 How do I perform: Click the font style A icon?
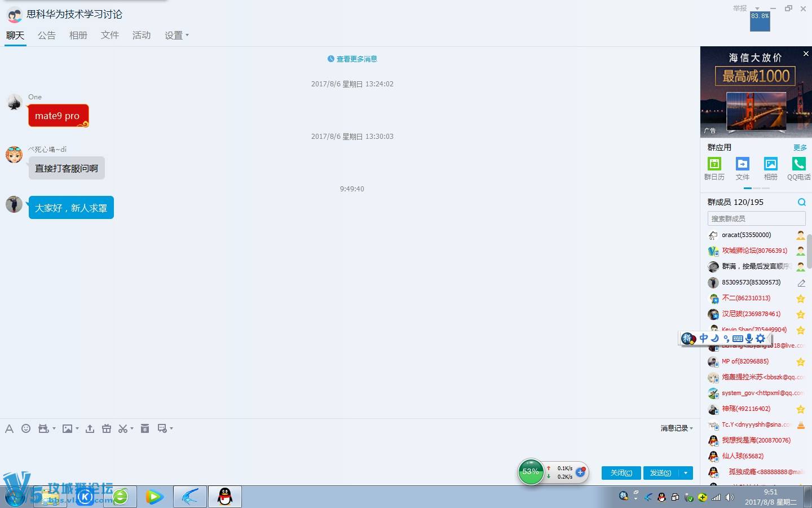pos(9,429)
